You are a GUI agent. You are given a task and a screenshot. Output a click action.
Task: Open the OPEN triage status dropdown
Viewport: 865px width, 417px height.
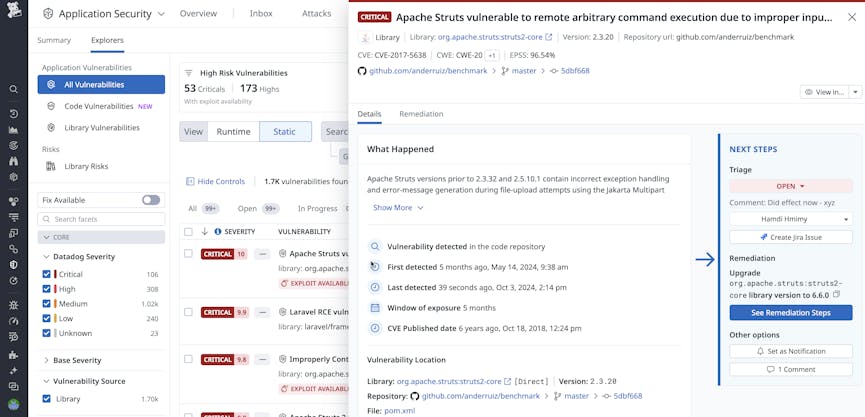(x=790, y=186)
